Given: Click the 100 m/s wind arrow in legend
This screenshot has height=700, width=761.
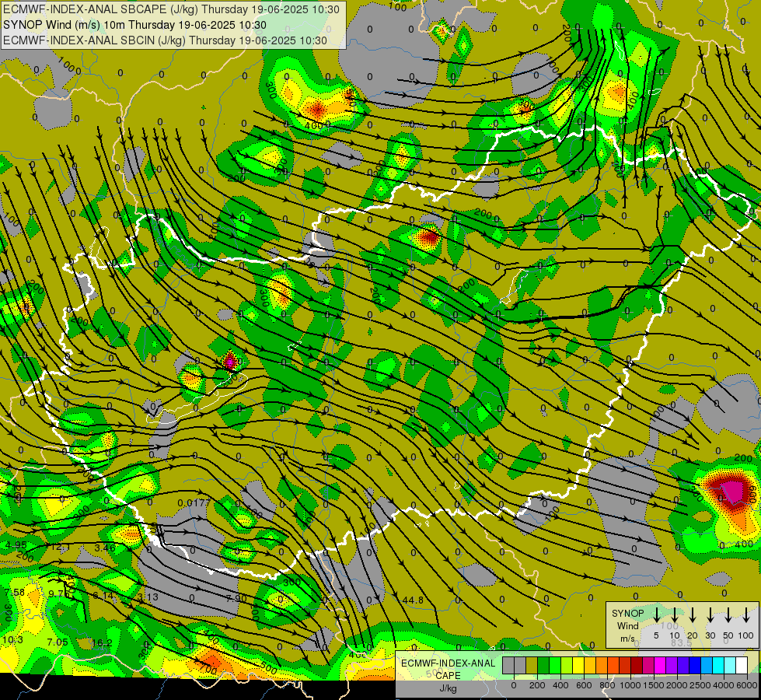Looking at the screenshot, I should (x=746, y=614).
